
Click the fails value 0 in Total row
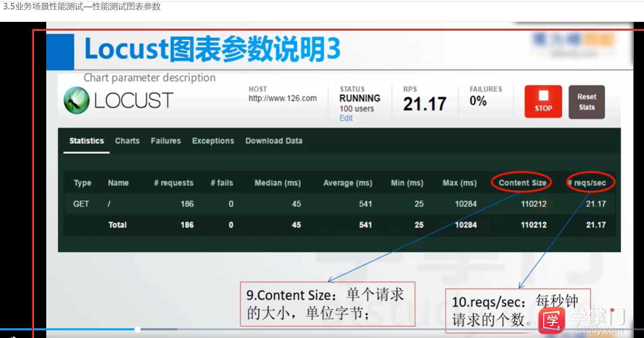pyautogui.click(x=231, y=225)
